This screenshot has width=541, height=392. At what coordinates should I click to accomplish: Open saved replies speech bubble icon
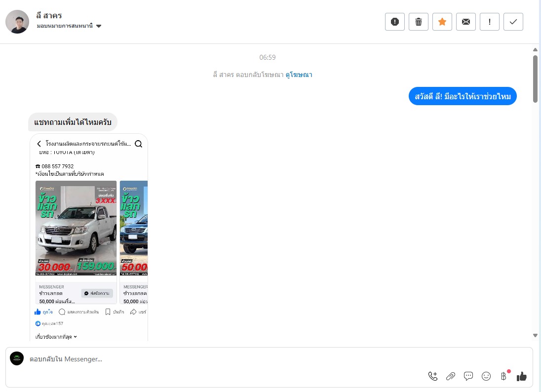[468, 376]
